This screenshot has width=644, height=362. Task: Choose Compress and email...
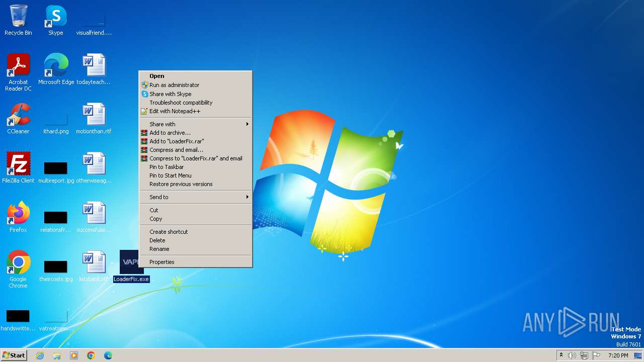196,150
